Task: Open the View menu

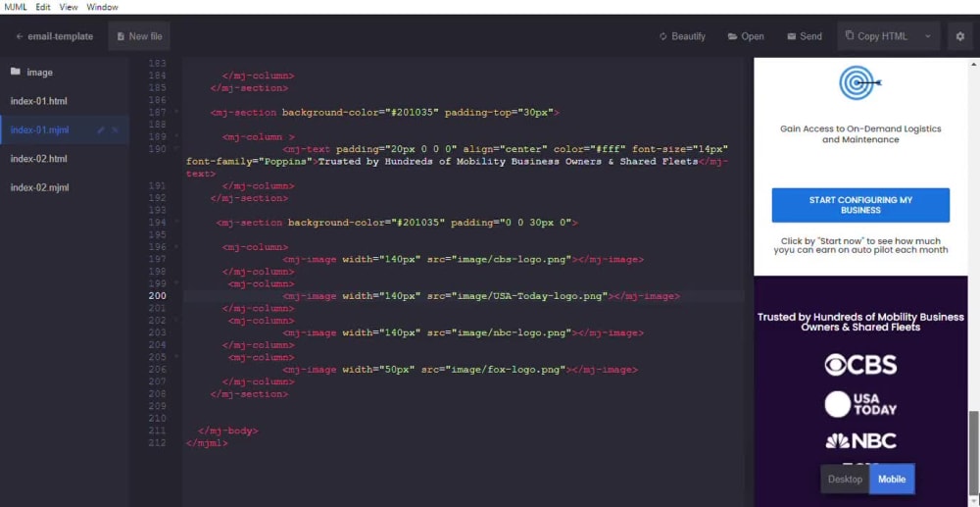Action: [69, 7]
